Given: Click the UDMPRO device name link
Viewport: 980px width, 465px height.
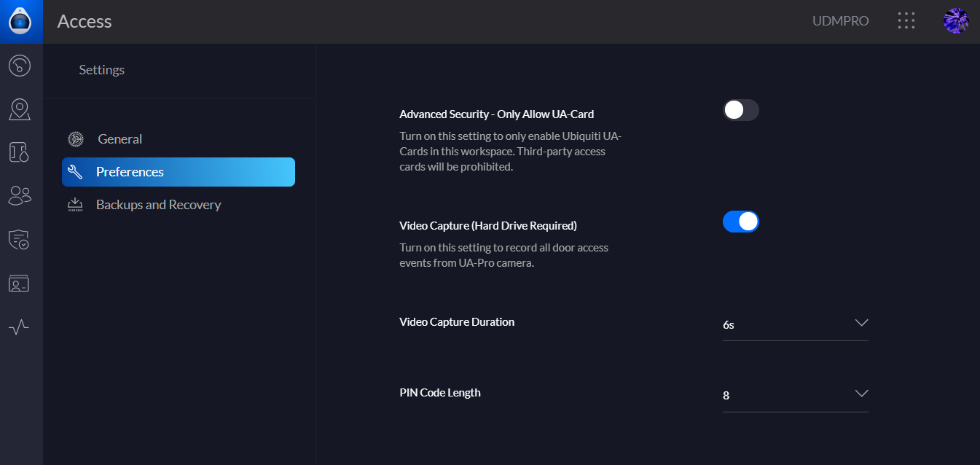Looking at the screenshot, I should point(840,21).
